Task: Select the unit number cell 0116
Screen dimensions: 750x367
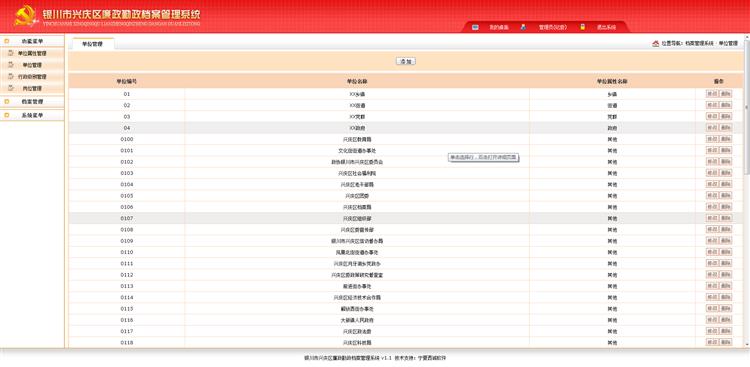Action: coord(127,320)
